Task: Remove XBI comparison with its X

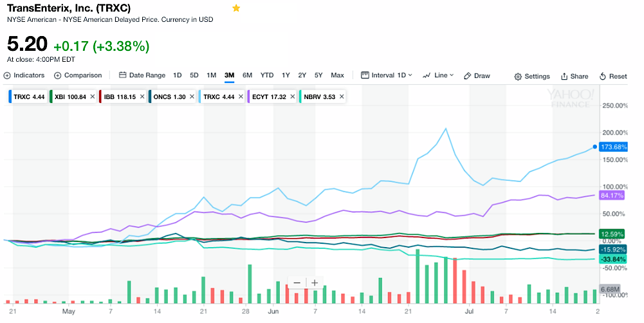Action: [93, 97]
